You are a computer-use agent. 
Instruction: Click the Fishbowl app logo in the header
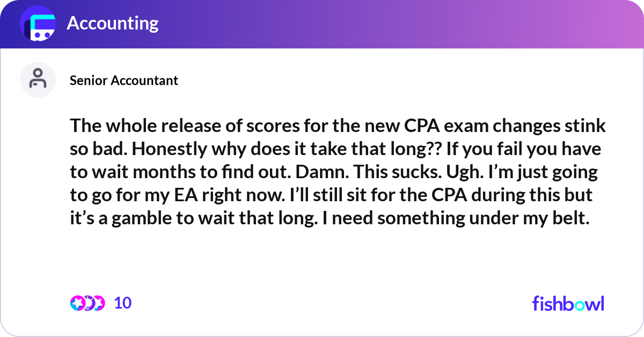pos(38,24)
